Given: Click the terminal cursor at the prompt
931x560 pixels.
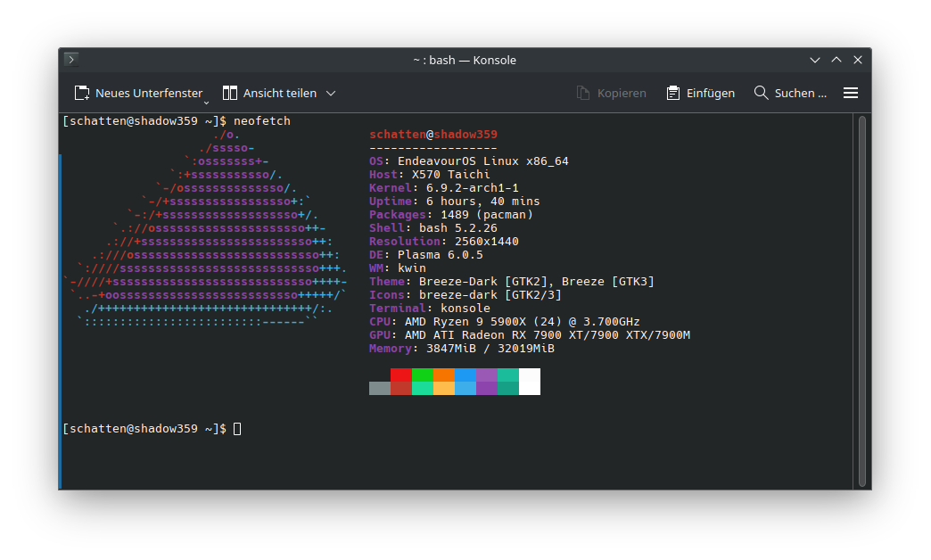Looking at the screenshot, I should (x=237, y=429).
